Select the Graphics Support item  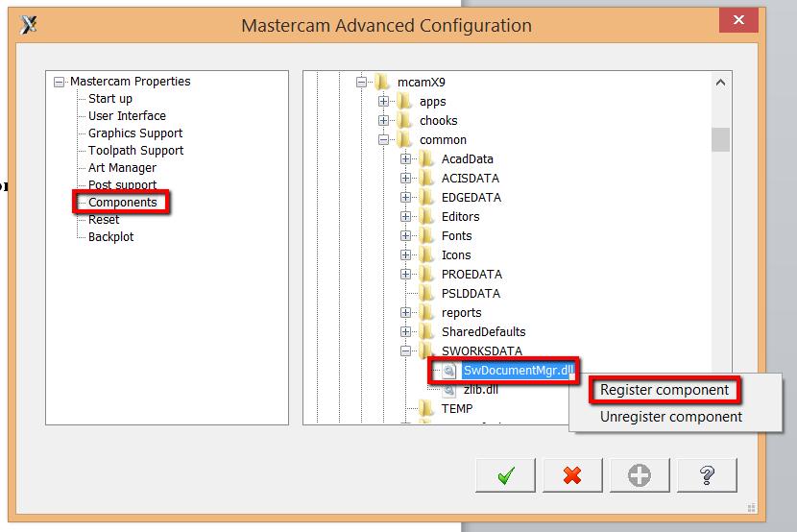135,133
